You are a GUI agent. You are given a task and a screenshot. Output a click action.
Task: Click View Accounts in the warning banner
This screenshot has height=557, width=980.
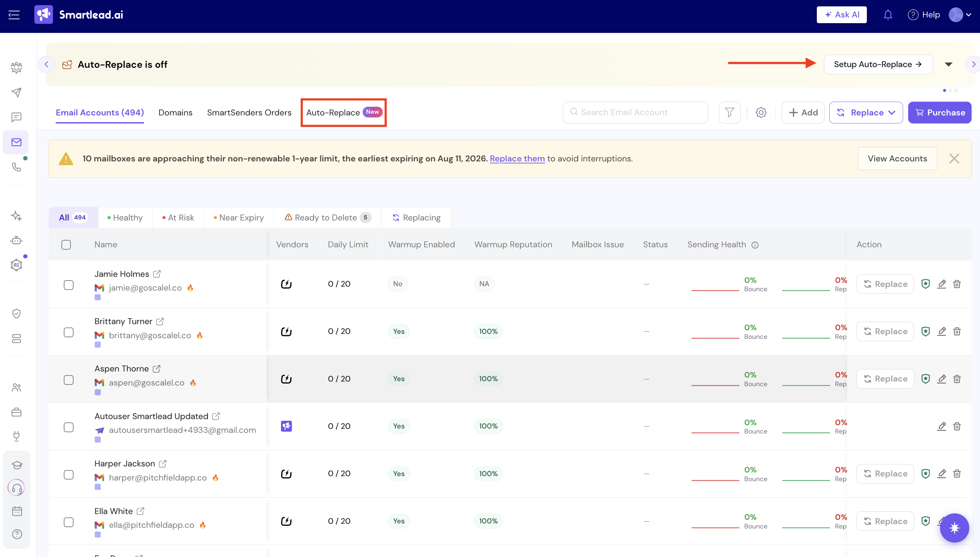pyautogui.click(x=897, y=158)
